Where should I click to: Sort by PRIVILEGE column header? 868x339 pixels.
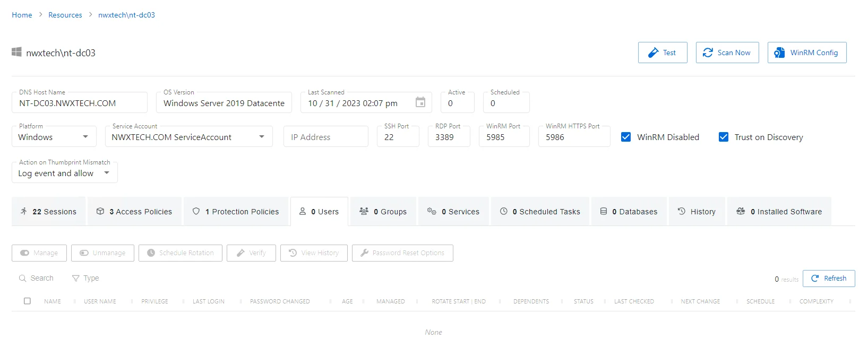154,301
